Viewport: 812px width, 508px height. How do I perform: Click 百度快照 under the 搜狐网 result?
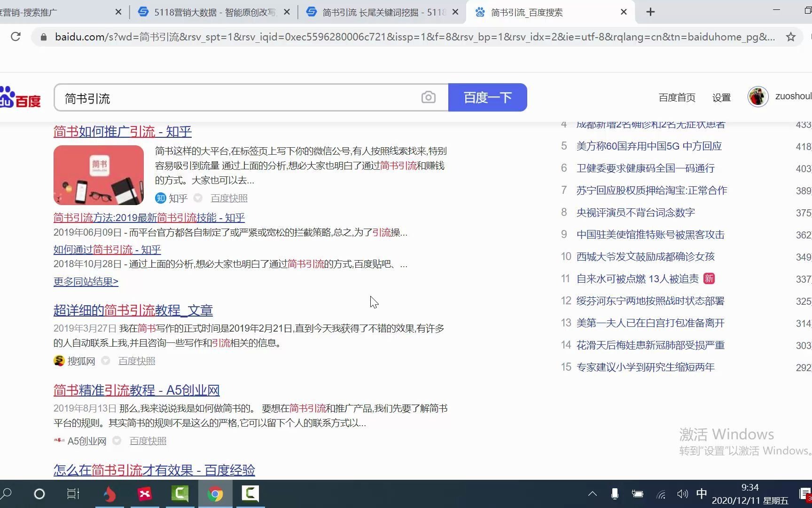pyautogui.click(x=137, y=361)
